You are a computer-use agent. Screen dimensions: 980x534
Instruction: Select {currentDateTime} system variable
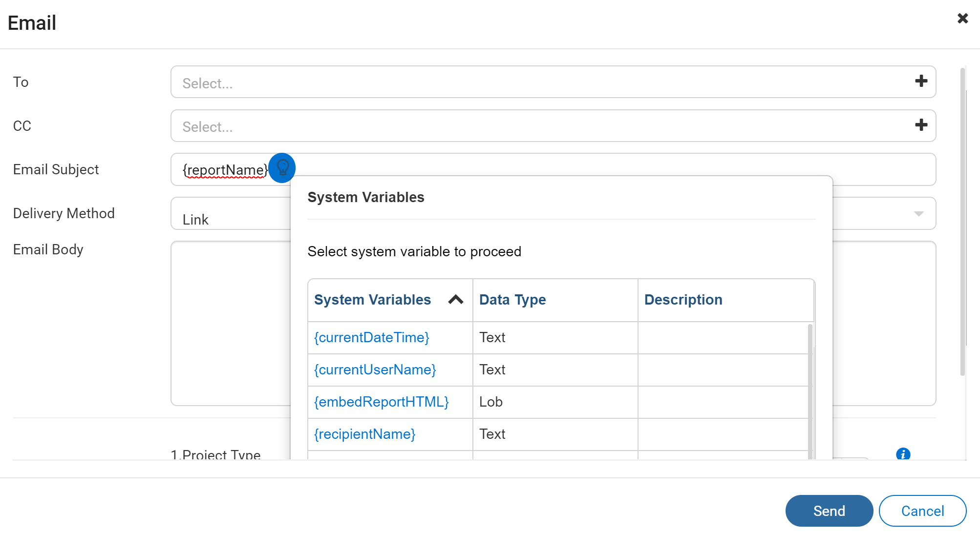[371, 338]
